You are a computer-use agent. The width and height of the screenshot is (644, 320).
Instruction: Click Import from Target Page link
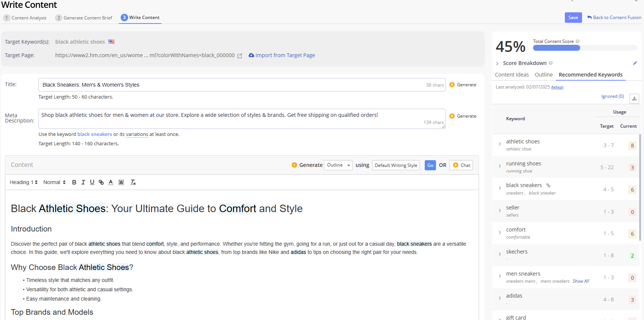[x=282, y=55]
